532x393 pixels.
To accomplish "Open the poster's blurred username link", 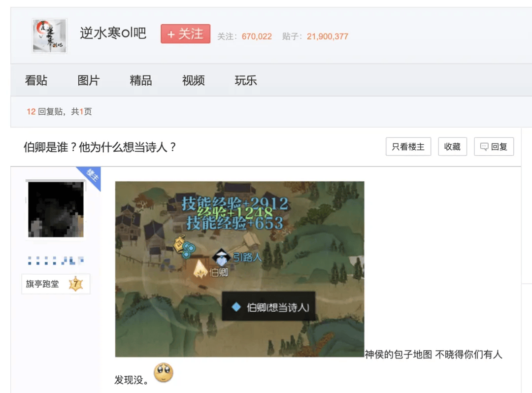I will 56,261.
